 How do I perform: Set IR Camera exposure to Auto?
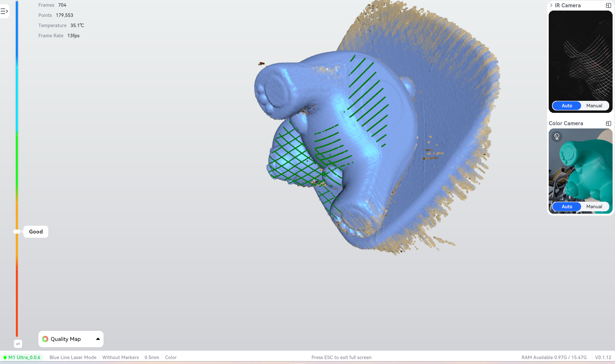[x=567, y=106]
